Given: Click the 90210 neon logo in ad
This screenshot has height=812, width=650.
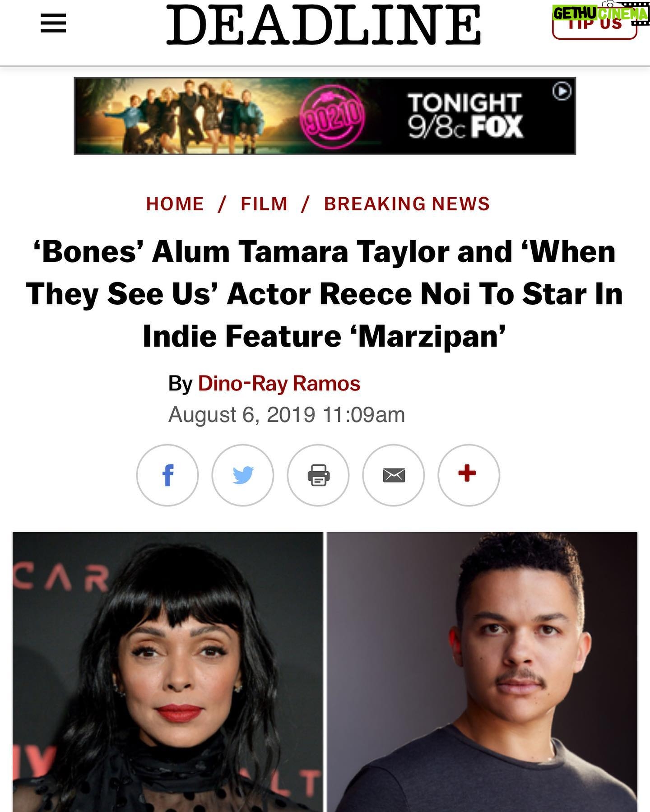Looking at the screenshot, I should pos(333,116).
